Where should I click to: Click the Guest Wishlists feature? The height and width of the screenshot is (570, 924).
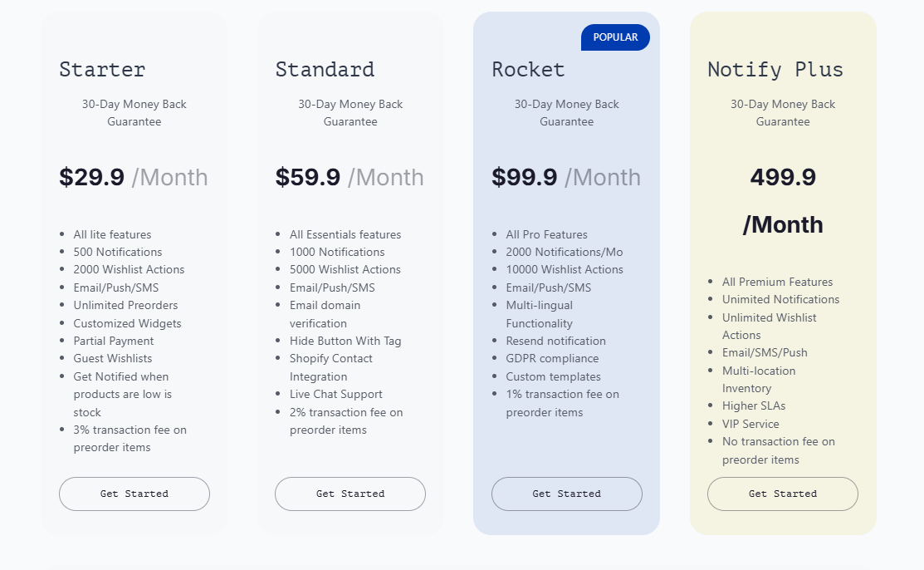(113, 358)
